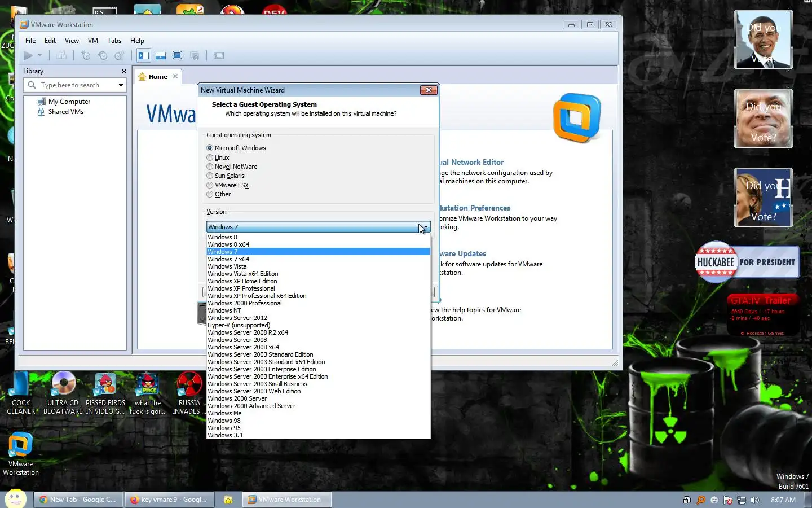The image size is (812, 508).
Task: Choose Windows XP Professional in version list
Action: point(319,288)
